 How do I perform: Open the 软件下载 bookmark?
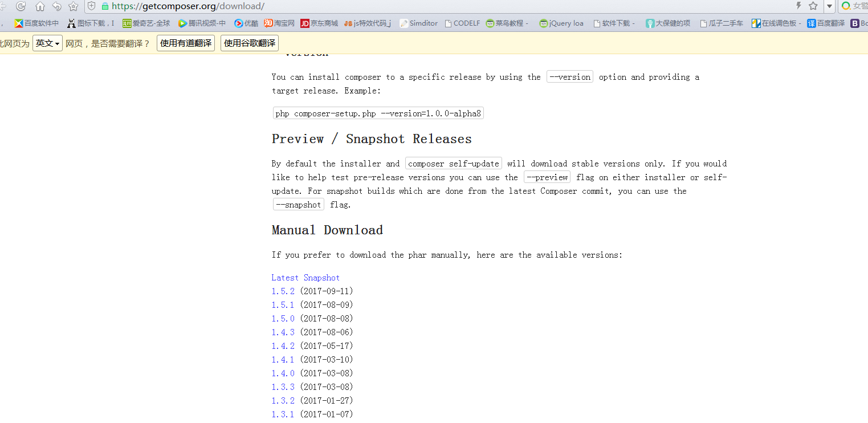click(x=614, y=23)
